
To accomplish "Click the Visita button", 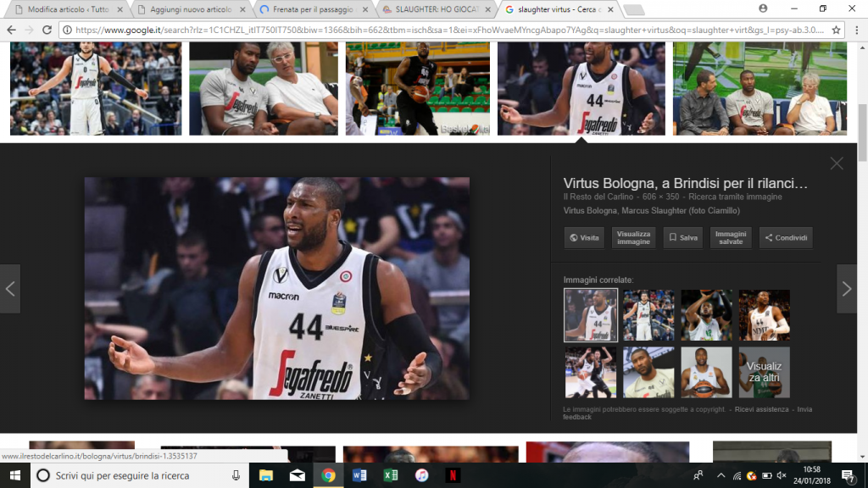I will (x=584, y=237).
